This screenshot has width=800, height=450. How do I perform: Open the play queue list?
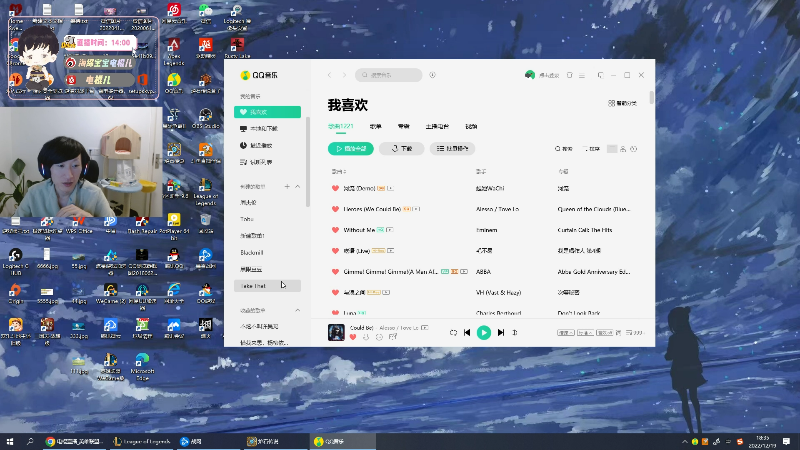pos(635,333)
